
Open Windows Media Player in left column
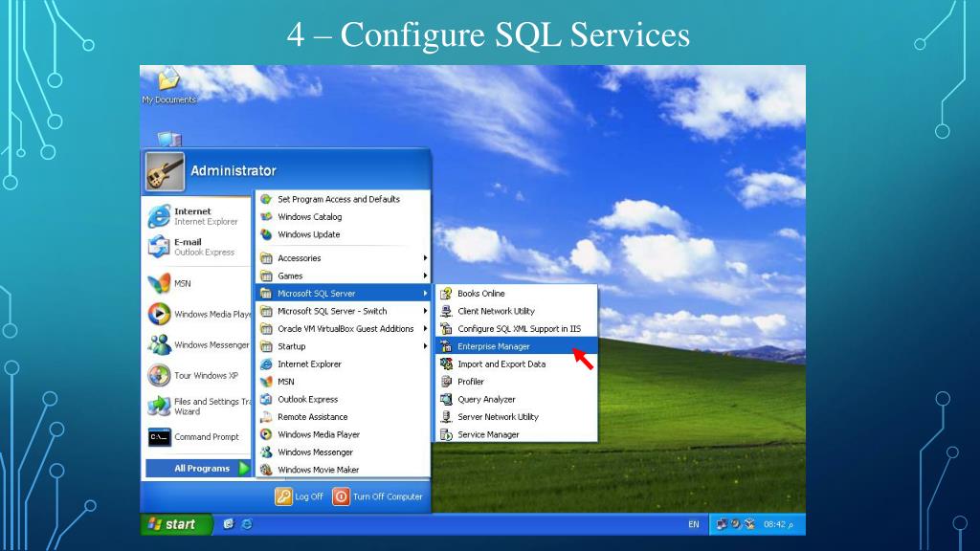197,314
